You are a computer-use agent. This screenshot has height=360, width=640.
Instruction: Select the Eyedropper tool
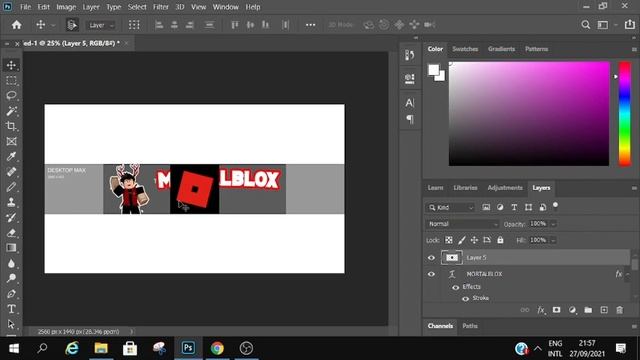[11, 156]
